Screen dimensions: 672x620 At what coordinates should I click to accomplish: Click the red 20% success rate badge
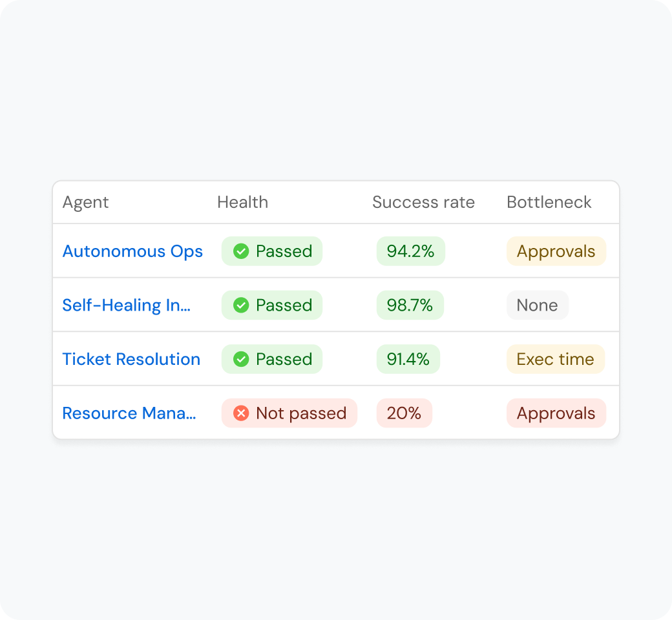404,413
